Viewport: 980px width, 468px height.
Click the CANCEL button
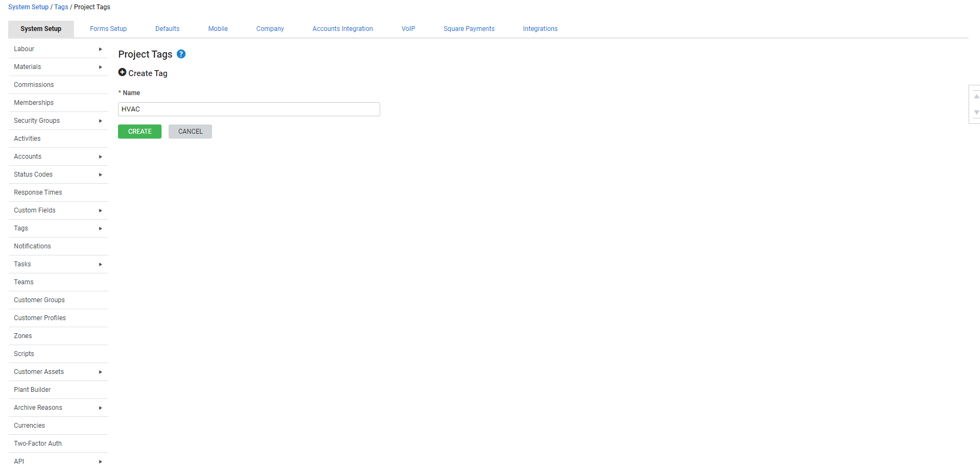(x=190, y=132)
